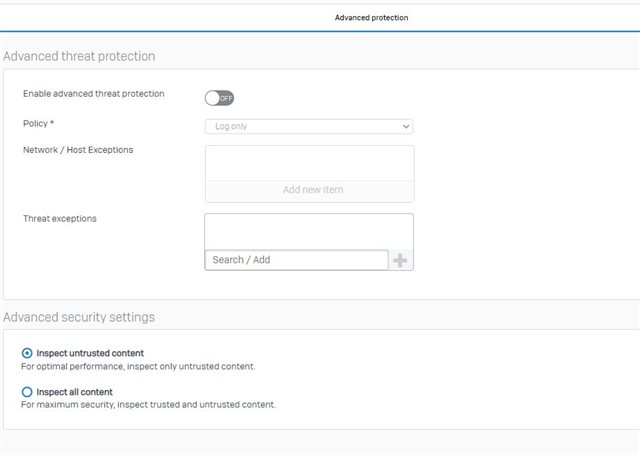Open the Policy dropdown showing Log only

[309, 127]
